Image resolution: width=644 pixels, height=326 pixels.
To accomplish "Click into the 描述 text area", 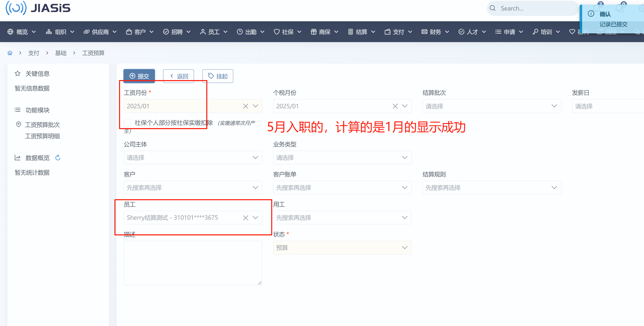I will click(192, 263).
